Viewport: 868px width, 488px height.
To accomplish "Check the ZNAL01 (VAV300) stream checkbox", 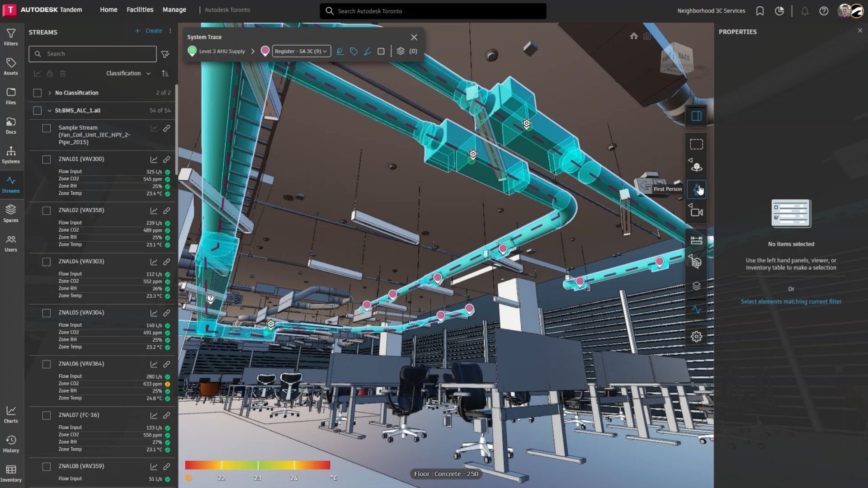I will coord(46,159).
